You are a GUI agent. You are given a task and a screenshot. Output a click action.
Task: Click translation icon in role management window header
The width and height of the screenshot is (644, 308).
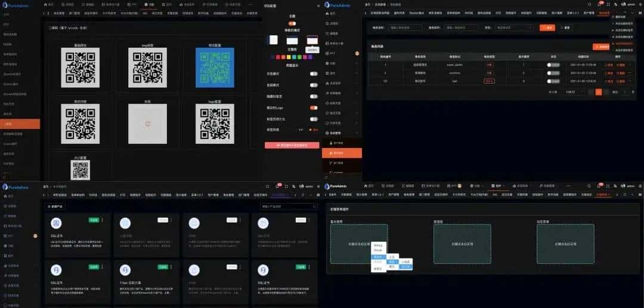(615, 4)
